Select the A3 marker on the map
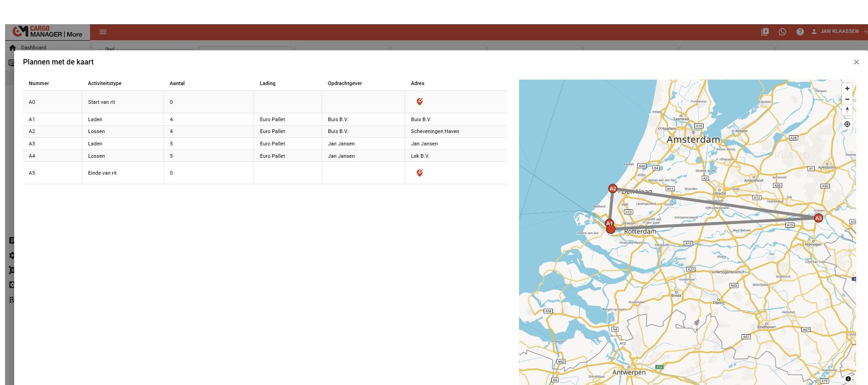Viewport: 868px width, 385px height. (x=818, y=218)
